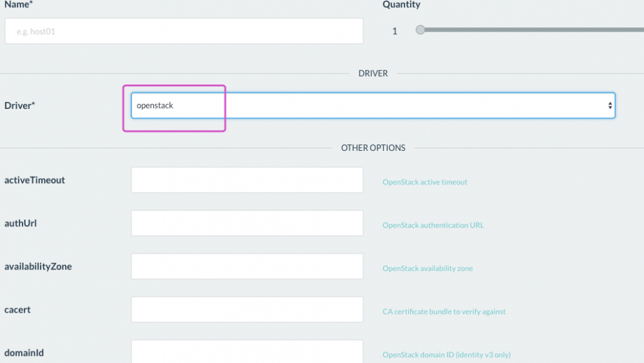Screen dimensions: 644x363
Task: Click the 'OpenStack active timeout' hint text
Action: 425,182
